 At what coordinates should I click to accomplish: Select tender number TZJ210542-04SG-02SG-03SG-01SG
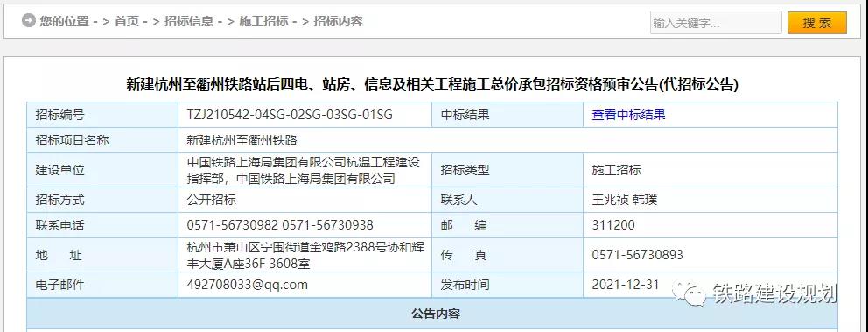pyautogui.click(x=290, y=116)
